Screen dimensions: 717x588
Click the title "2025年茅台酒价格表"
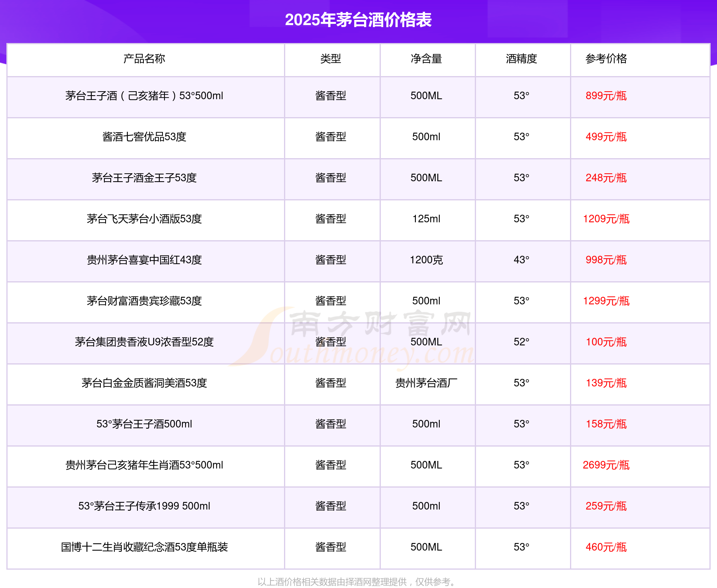pos(358,20)
